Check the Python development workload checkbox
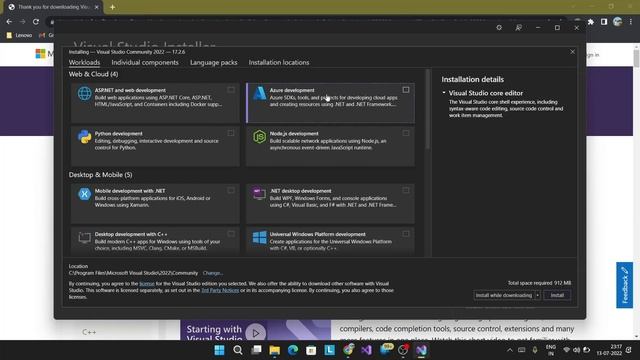 [231, 133]
